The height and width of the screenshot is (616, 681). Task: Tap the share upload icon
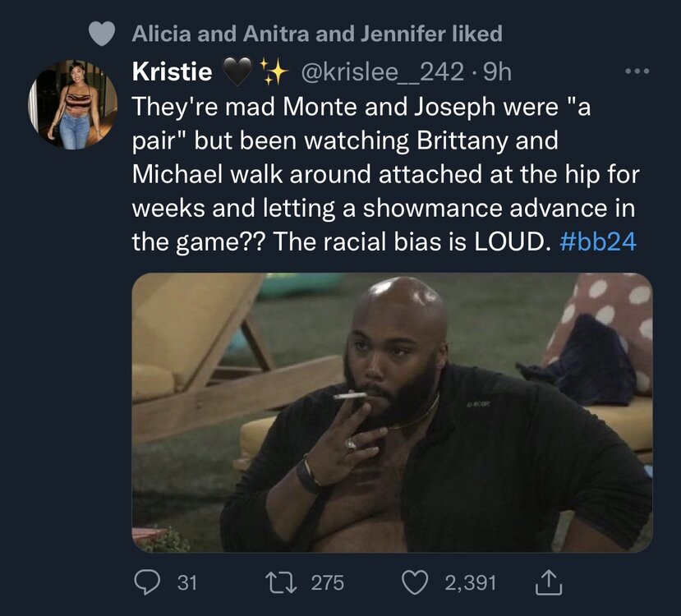[545, 582]
